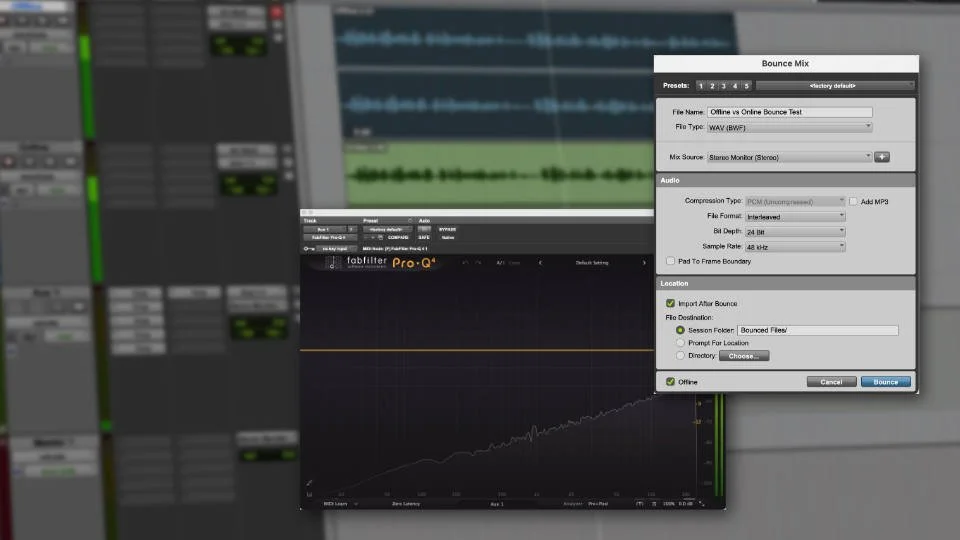
Task: Open Pro-Q Default Setting preset menu
Action: 592,263
